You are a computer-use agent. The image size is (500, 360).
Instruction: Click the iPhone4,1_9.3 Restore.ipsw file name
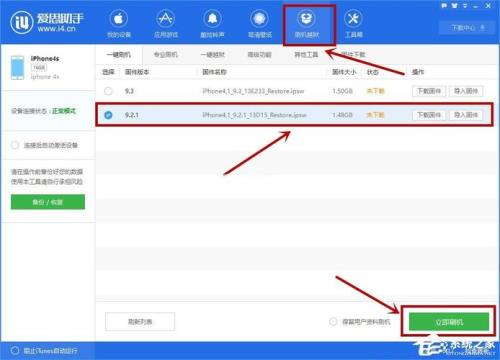point(253,91)
